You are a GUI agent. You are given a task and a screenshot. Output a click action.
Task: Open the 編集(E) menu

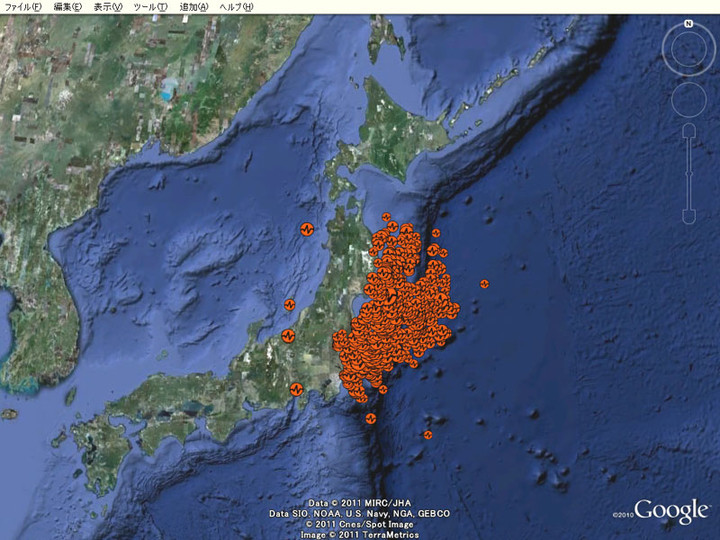pyautogui.click(x=68, y=7)
